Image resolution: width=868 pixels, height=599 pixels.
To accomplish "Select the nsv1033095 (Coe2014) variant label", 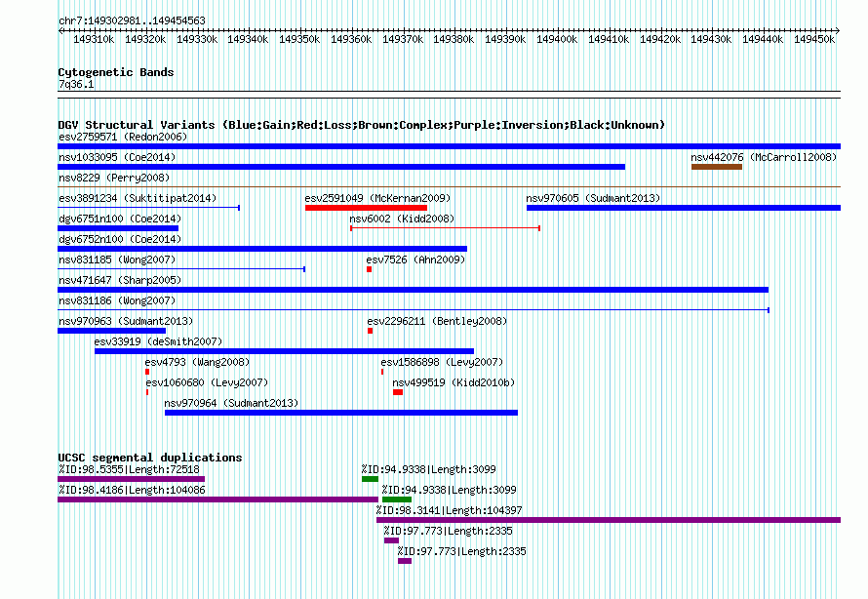I will [x=117, y=157].
